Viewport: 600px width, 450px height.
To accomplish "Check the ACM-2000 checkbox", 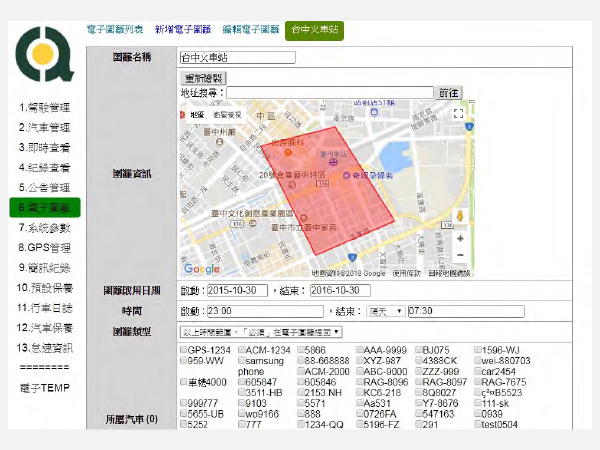I will coord(301,371).
